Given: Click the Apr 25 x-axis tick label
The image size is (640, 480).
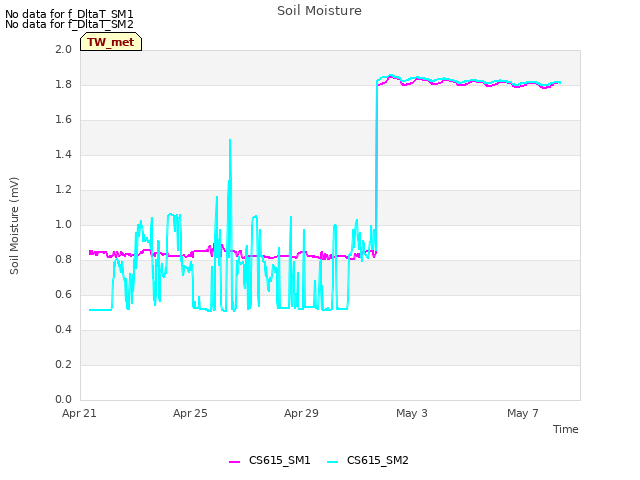Looking at the screenshot, I should [190, 413].
